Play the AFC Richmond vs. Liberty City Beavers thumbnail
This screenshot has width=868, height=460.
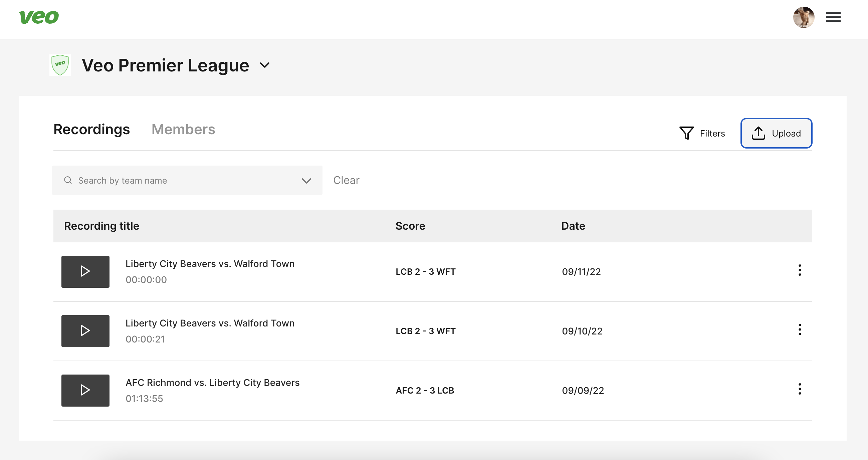(85, 390)
